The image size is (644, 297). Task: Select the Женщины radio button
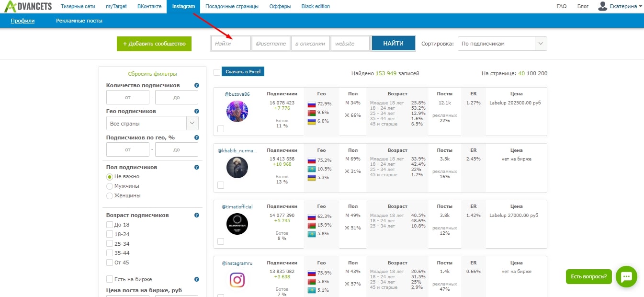[x=110, y=195]
